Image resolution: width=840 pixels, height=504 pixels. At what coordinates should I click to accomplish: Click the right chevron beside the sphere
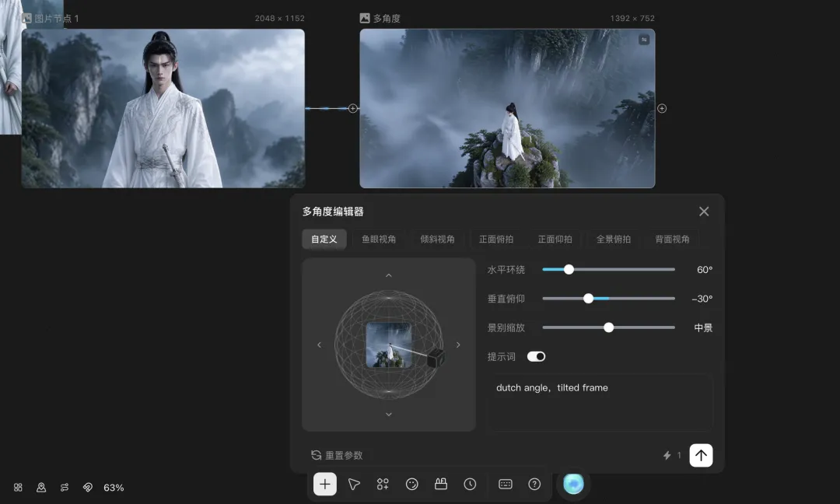coord(458,345)
